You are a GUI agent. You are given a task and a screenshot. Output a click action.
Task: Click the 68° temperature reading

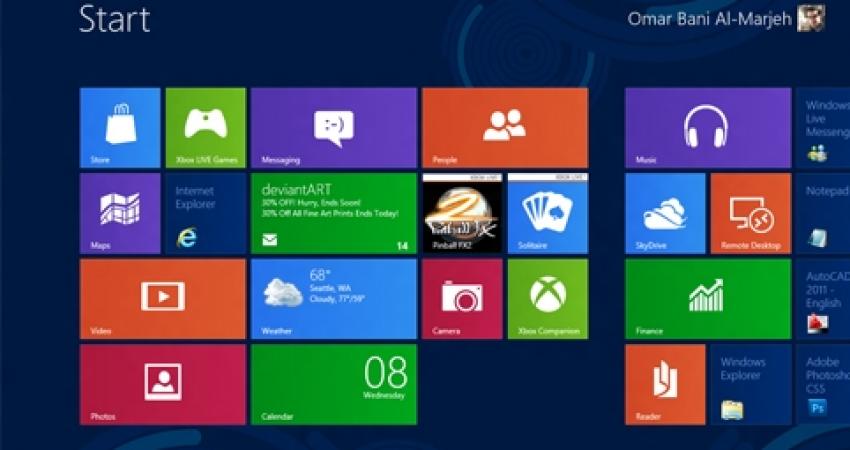320,274
